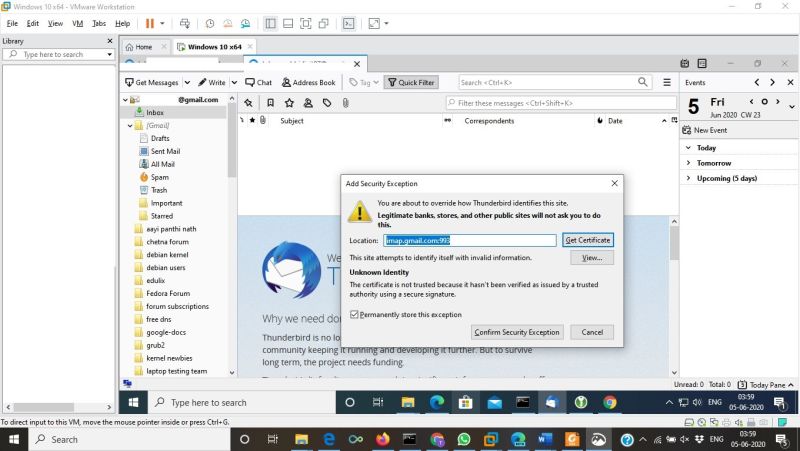Open the VMware console view icon
This screenshot has height=451, width=800.
click(x=348, y=23)
